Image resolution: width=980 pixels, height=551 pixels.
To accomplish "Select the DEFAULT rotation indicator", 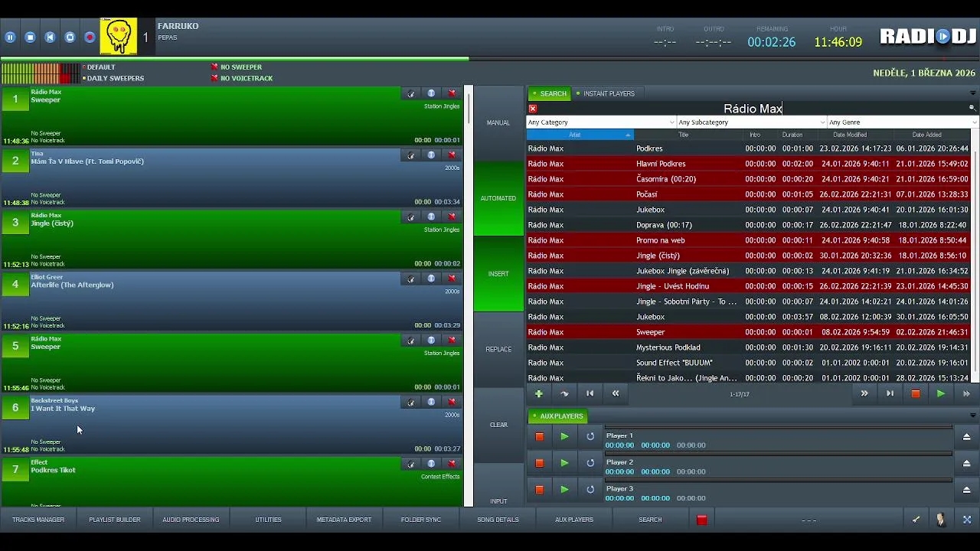I will pyautogui.click(x=99, y=67).
